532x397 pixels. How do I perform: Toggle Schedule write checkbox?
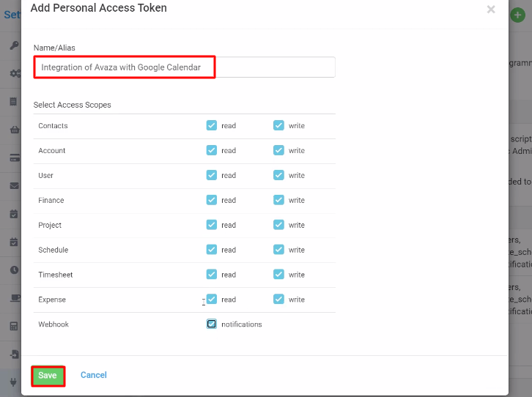(x=278, y=250)
